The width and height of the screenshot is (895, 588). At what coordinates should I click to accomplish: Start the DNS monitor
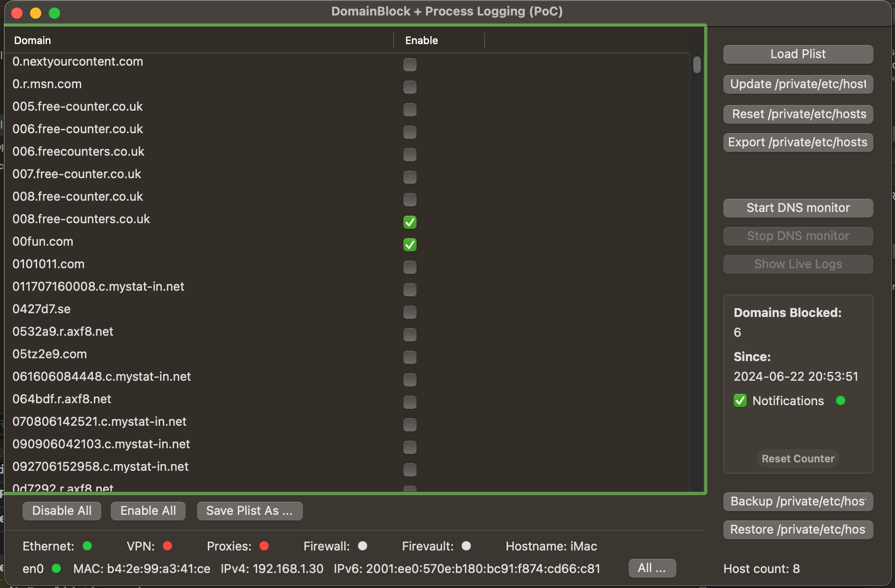pyautogui.click(x=797, y=208)
